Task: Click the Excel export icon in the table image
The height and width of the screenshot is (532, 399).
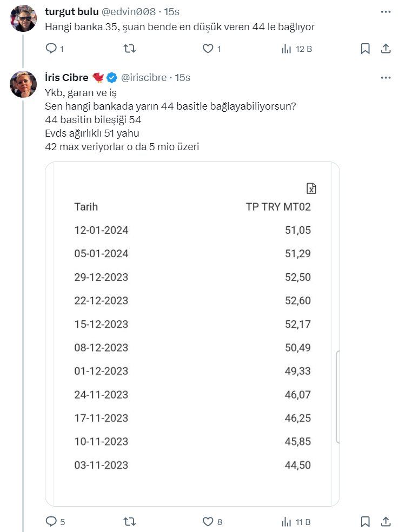Action: click(x=311, y=188)
